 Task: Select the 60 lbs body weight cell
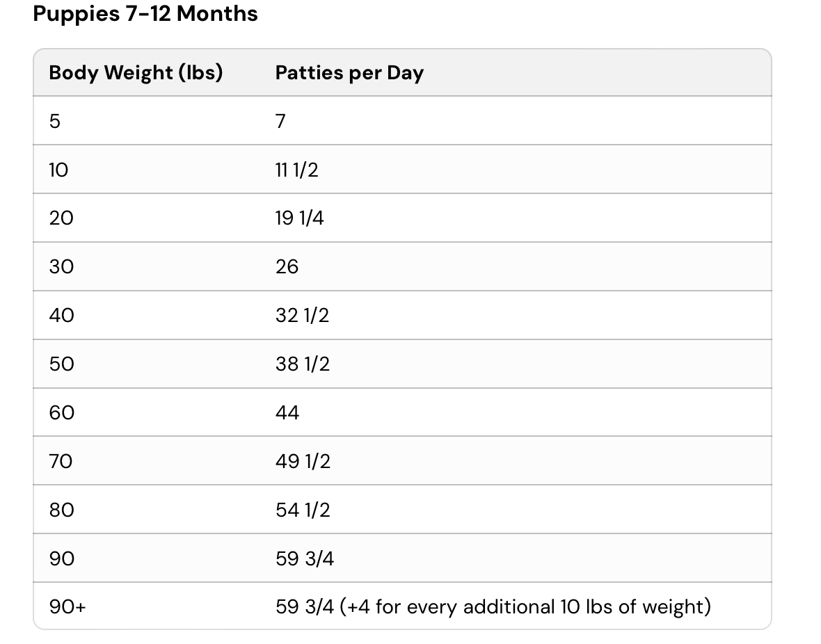pos(61,413)
